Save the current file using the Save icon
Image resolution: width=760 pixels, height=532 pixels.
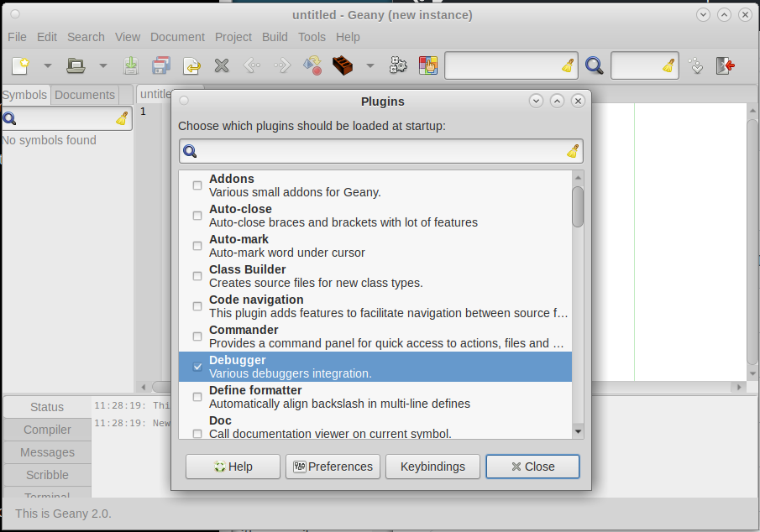pyautogui.click(x=131, y=65)
